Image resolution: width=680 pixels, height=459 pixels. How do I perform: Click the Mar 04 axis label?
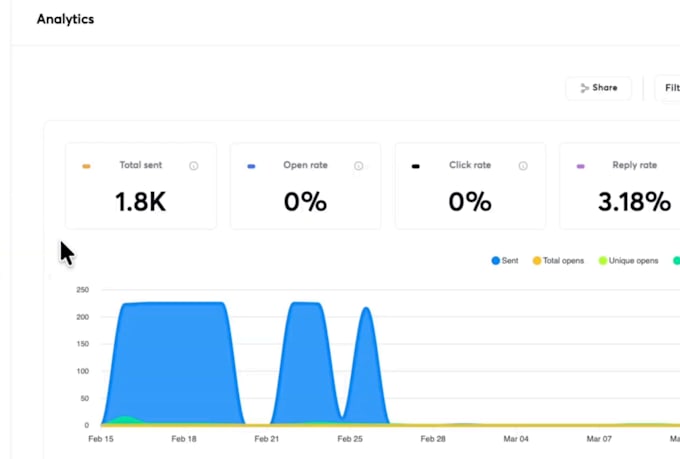[516, 439]
